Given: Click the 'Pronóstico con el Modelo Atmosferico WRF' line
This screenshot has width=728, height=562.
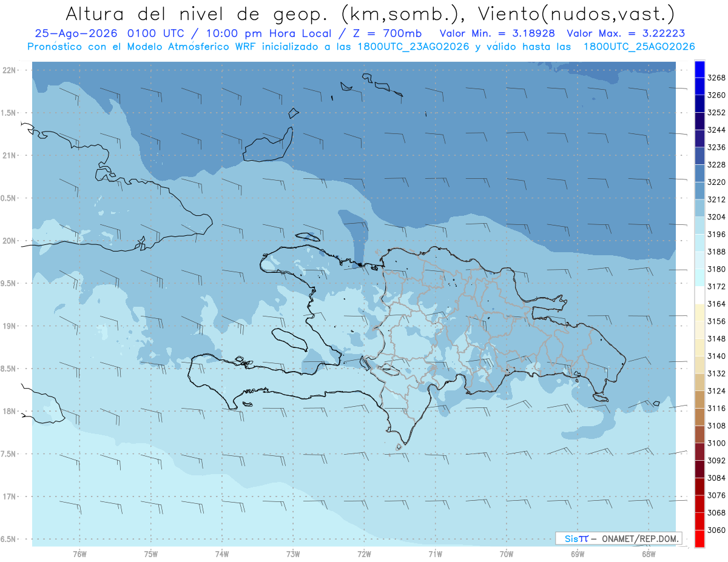Looking at the screenshot, I should [143, 46].
